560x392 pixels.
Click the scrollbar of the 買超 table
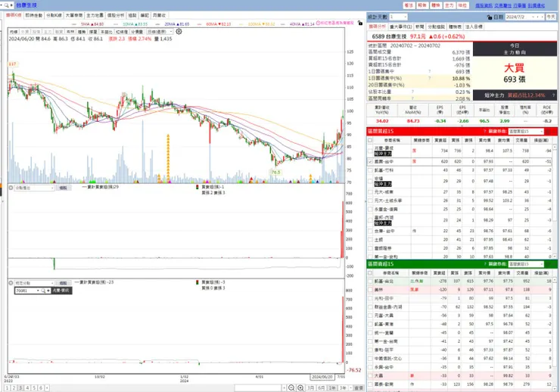[555, 202]
